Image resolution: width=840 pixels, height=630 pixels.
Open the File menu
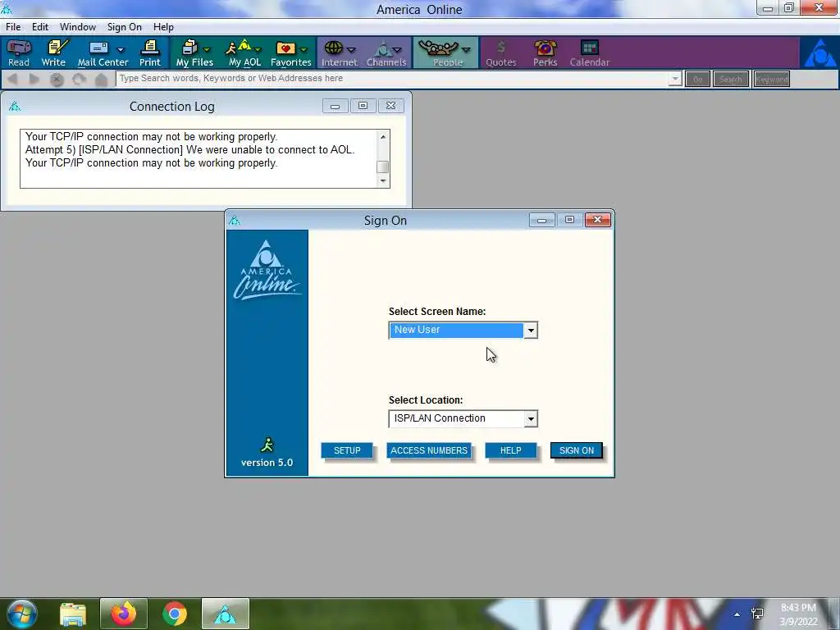pos(13,27)
